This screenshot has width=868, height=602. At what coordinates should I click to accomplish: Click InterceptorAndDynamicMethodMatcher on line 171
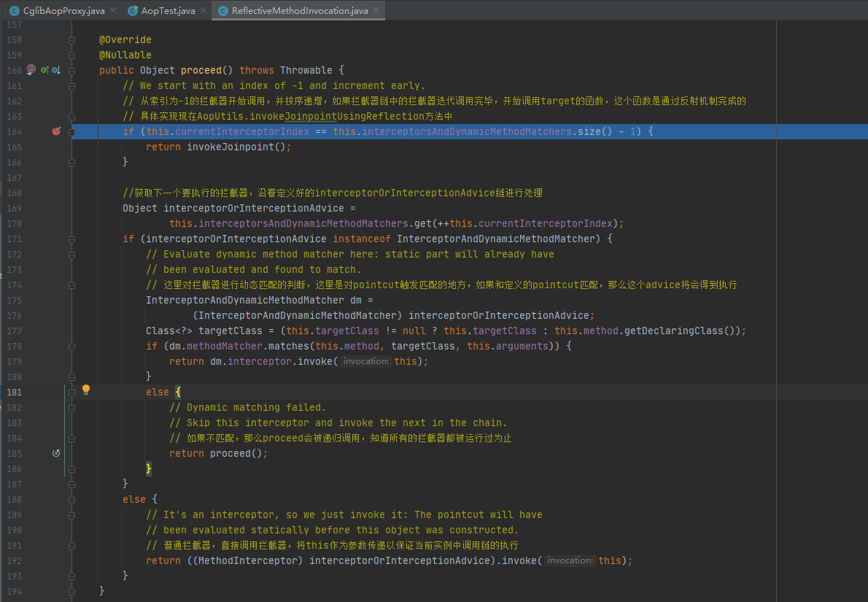click(495, 239)
